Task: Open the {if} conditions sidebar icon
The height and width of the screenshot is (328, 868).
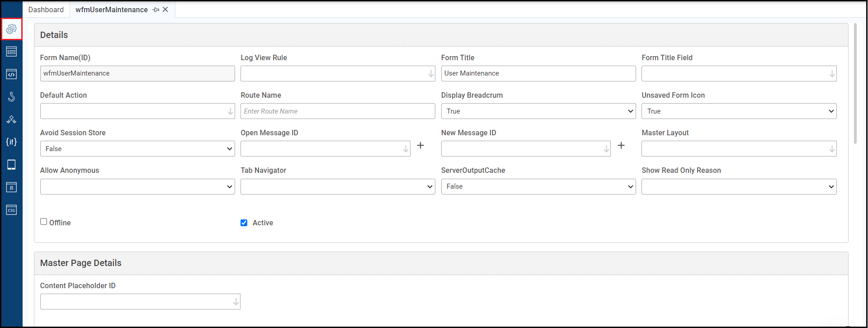Action: 11,142
